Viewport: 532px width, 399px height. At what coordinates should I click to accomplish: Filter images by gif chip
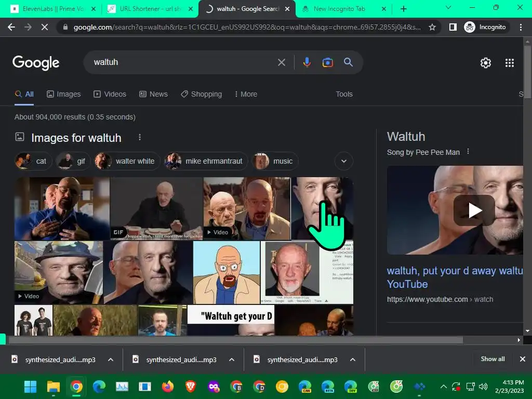coord(73,161)
